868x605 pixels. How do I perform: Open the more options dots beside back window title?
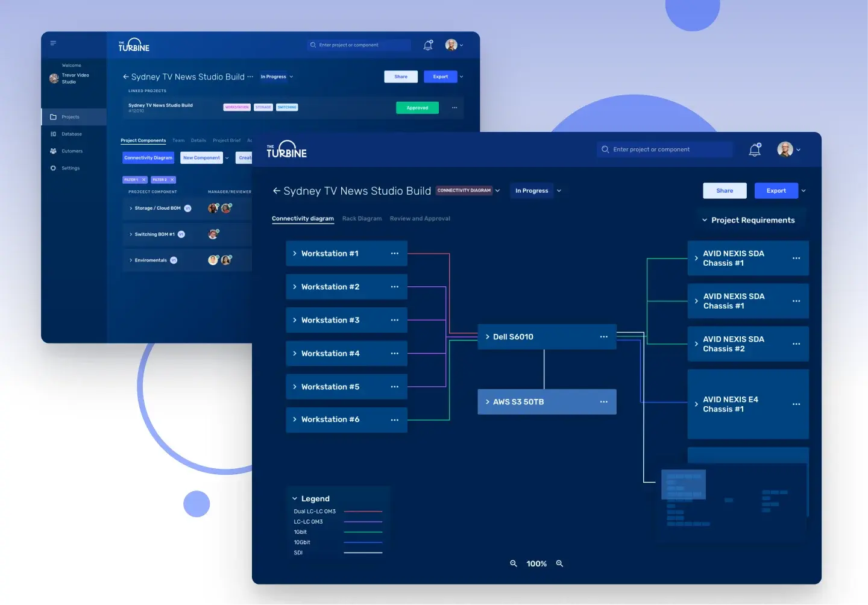pyautogui.click(x=250, y=77)
